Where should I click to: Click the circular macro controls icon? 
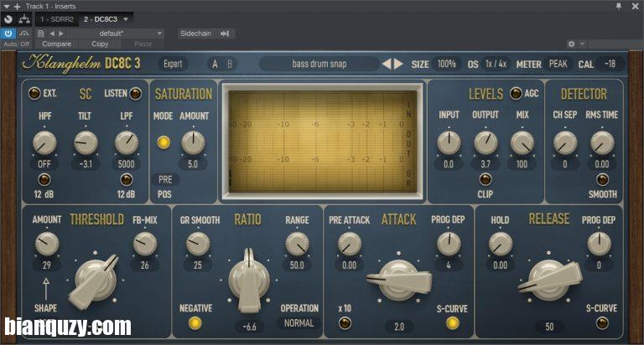point(8,19)
